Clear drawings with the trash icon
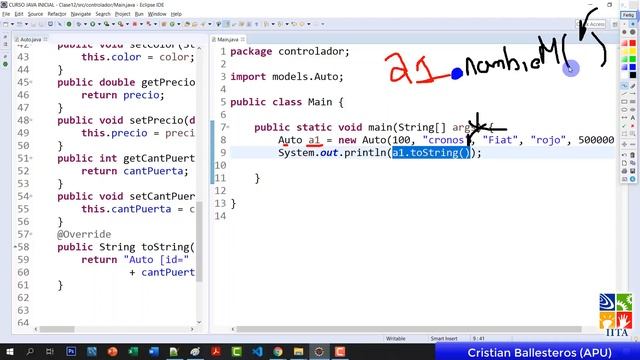Image resolution: width=640 pixels, height=360 pixels. [633, 155]
